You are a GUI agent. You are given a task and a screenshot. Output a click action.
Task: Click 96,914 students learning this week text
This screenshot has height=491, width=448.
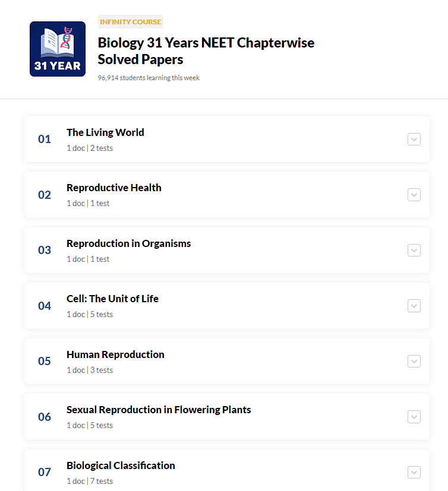tap(149, 78)
